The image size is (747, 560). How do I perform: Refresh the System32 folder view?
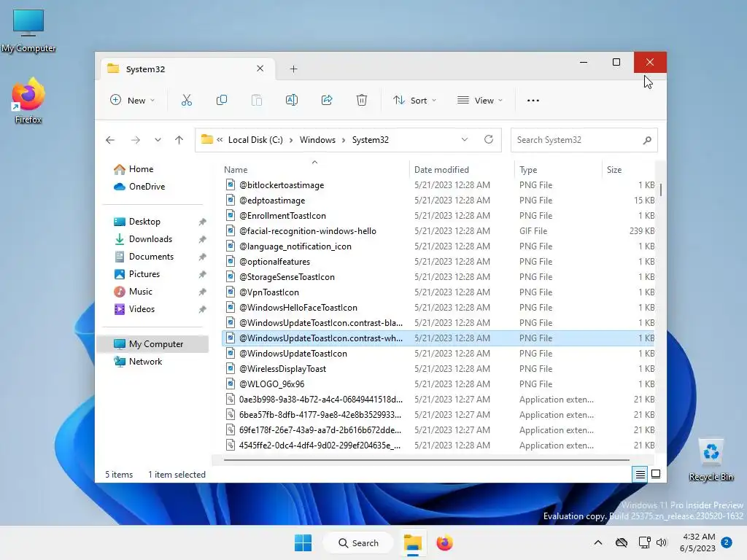point(488,139)
